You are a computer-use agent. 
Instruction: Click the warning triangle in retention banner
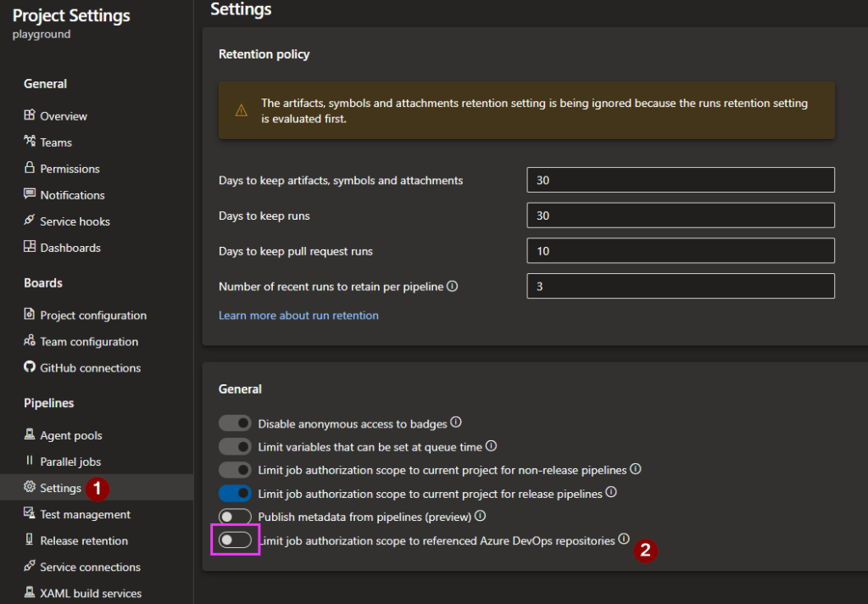tap(242, 110)
